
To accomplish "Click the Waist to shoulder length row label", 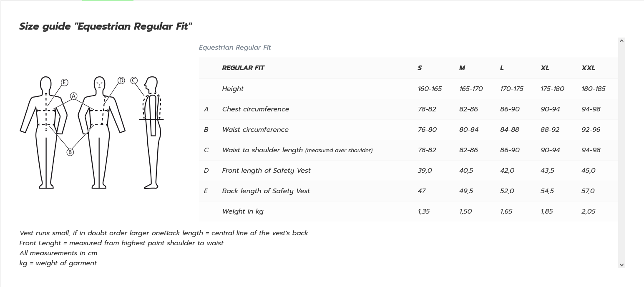I will [x=297, y=150].
